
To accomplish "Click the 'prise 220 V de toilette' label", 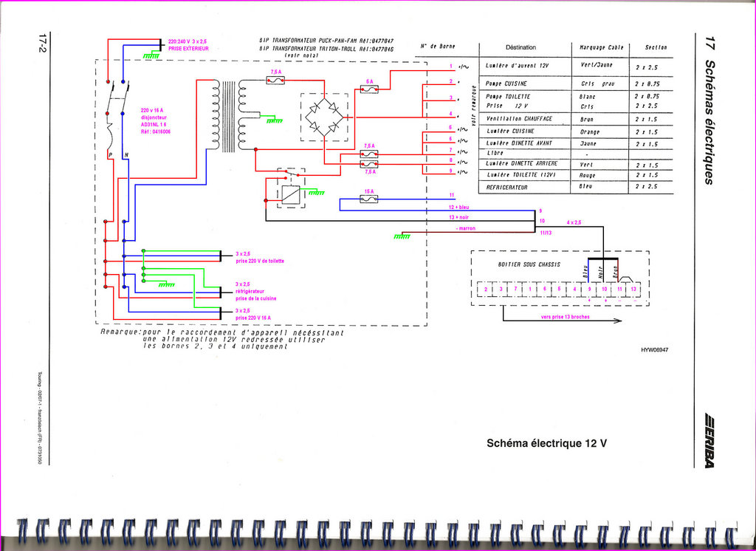I will [x=259, y=261].
